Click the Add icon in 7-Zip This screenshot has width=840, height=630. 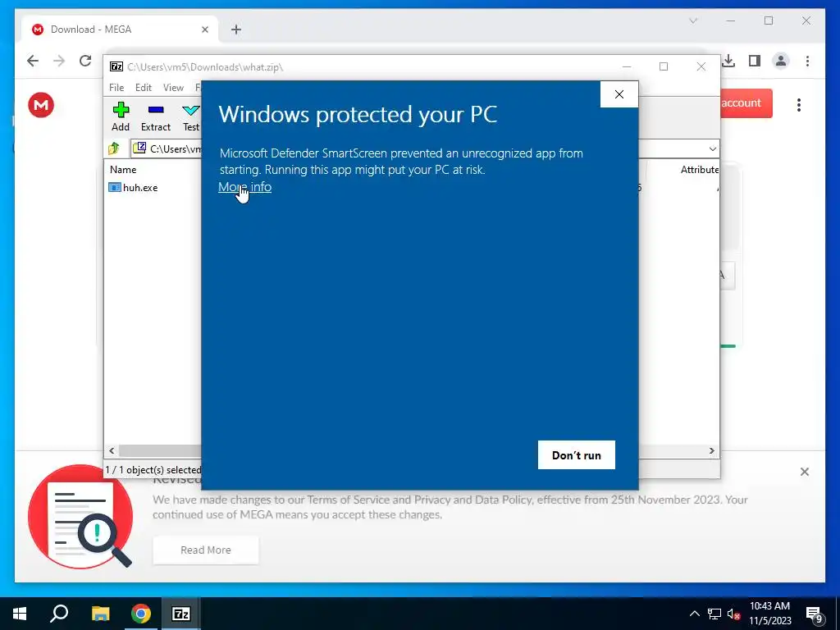121,116
